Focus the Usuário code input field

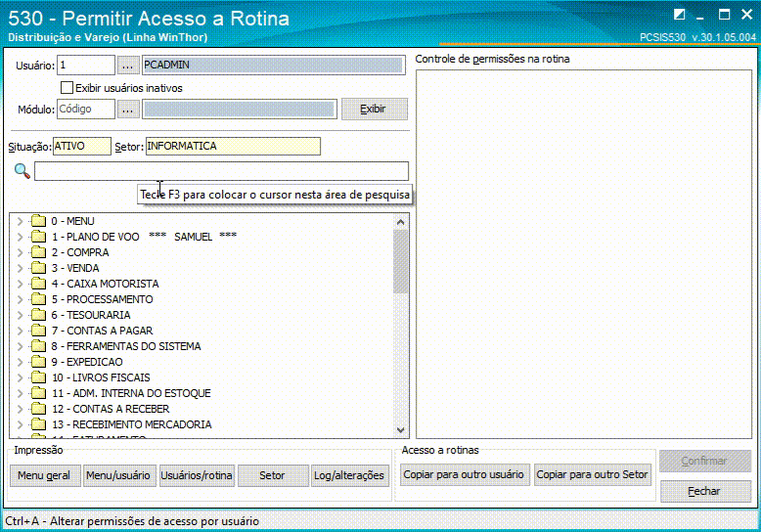[x=86, y=66]
